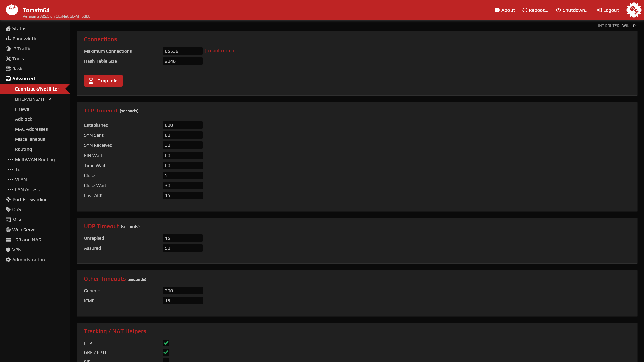This screenshot has width=644, height=362.
Task: Uncheck the GRE / PPTP checkbox
Action: pos(166,352)
